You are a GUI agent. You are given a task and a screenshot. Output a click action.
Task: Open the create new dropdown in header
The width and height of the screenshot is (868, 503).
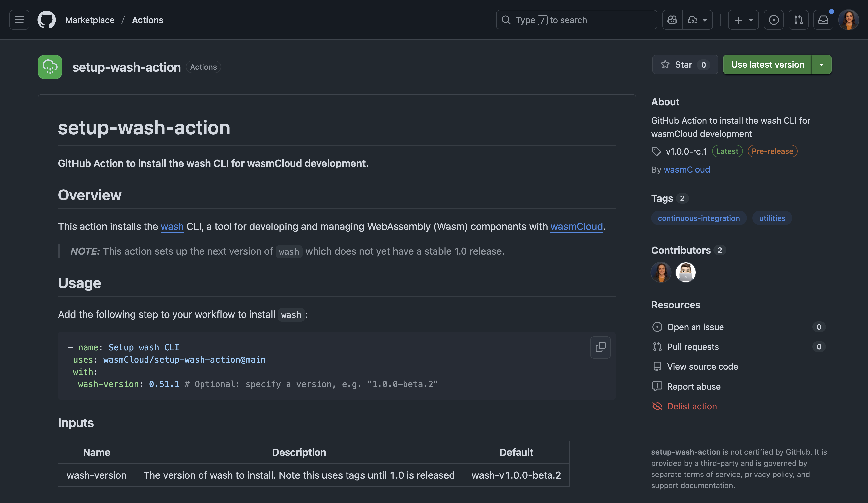click(x=743, y=20)
